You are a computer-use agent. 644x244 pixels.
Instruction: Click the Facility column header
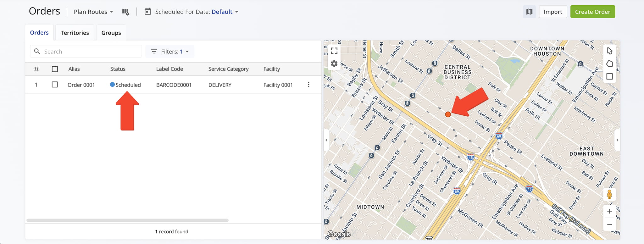click(x=272, y=69)
